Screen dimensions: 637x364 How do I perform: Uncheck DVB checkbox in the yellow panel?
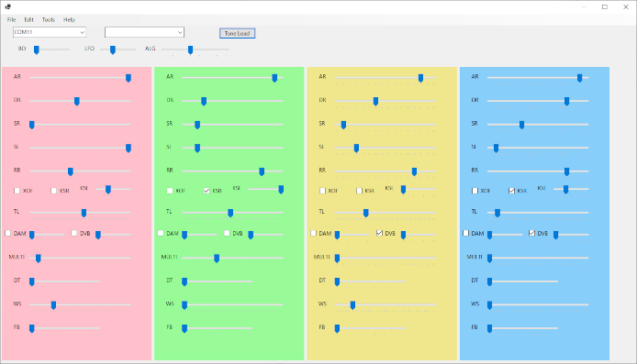379,233
